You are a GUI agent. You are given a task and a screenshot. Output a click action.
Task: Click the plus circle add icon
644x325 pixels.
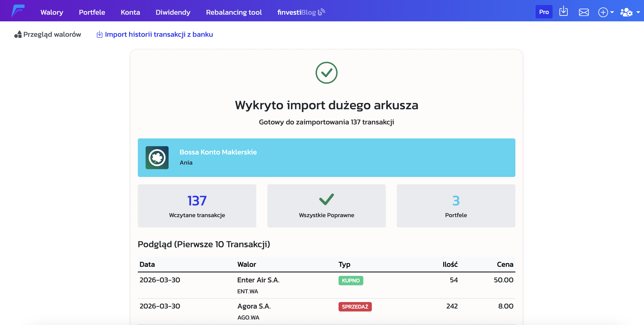603,12
